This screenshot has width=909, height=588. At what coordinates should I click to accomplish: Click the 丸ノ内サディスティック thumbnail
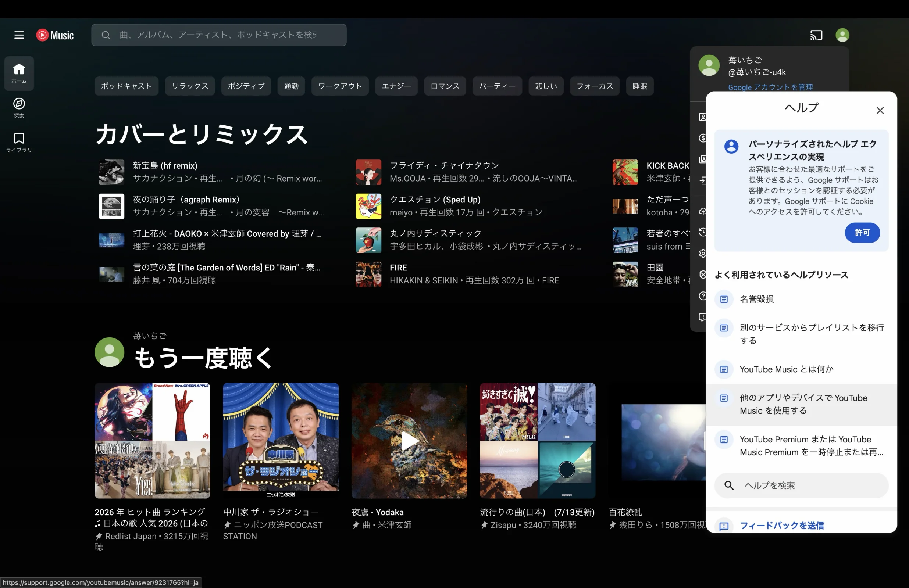[x=368, y=240]
